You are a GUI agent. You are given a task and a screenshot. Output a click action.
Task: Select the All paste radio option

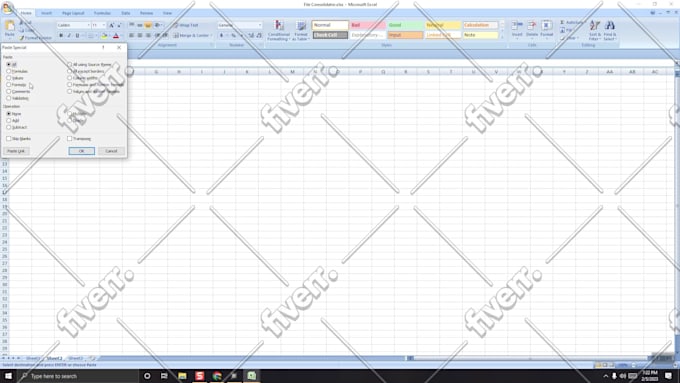pyautogui.click(x=9, y=64)
